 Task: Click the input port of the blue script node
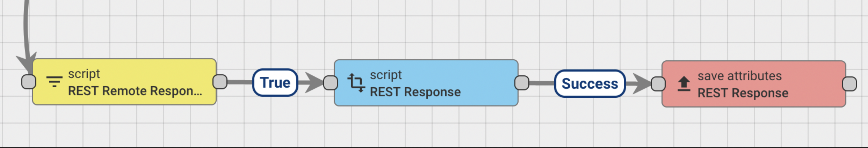331,83
